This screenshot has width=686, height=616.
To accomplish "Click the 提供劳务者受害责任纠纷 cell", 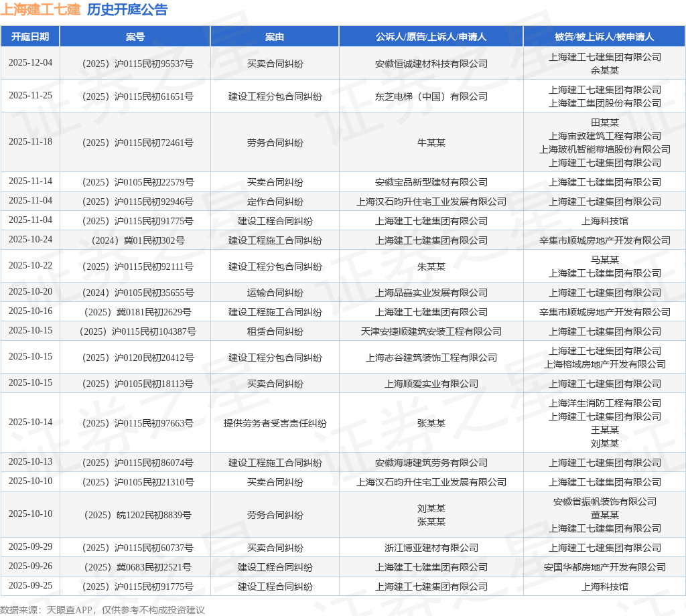I will [275, 423].
